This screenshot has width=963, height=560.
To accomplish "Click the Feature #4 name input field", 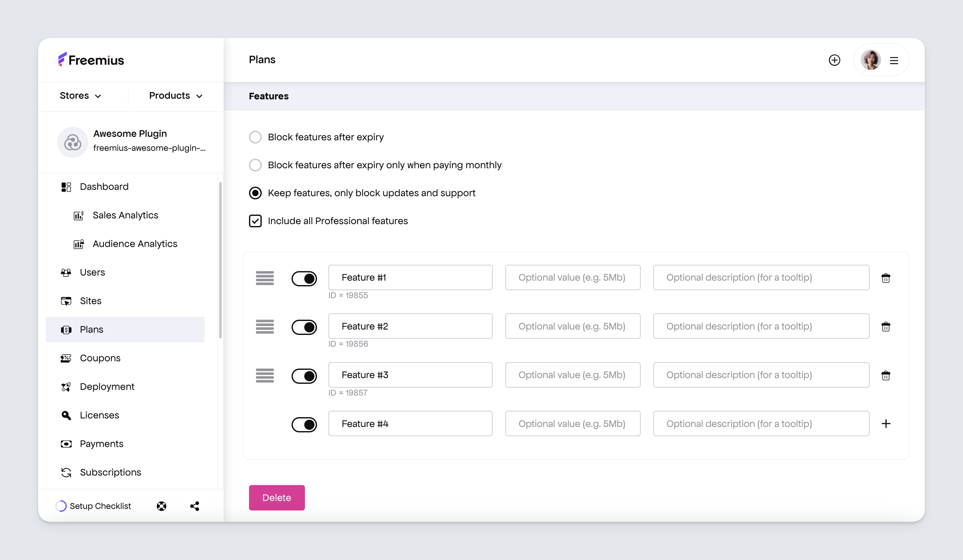I will point(410,423).
